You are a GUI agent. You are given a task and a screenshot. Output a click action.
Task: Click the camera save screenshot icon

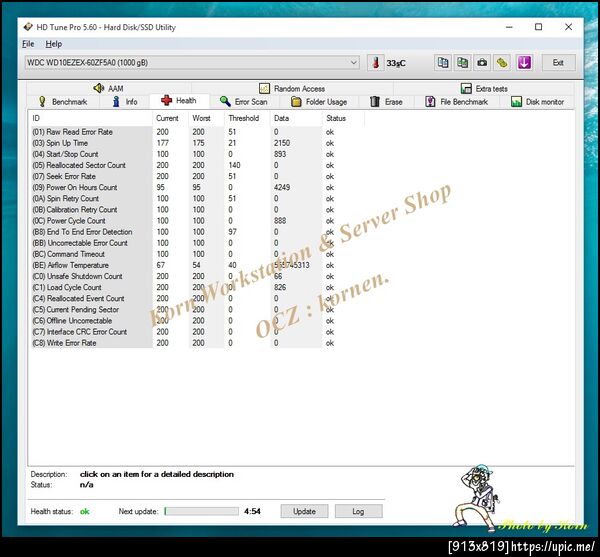[482, 62]
